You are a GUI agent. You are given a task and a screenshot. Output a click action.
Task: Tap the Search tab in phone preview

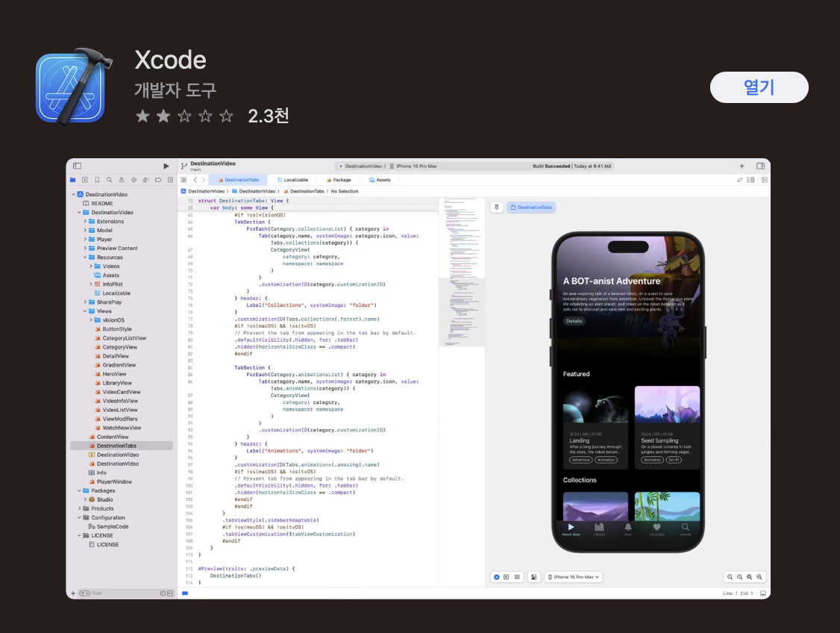685,529
